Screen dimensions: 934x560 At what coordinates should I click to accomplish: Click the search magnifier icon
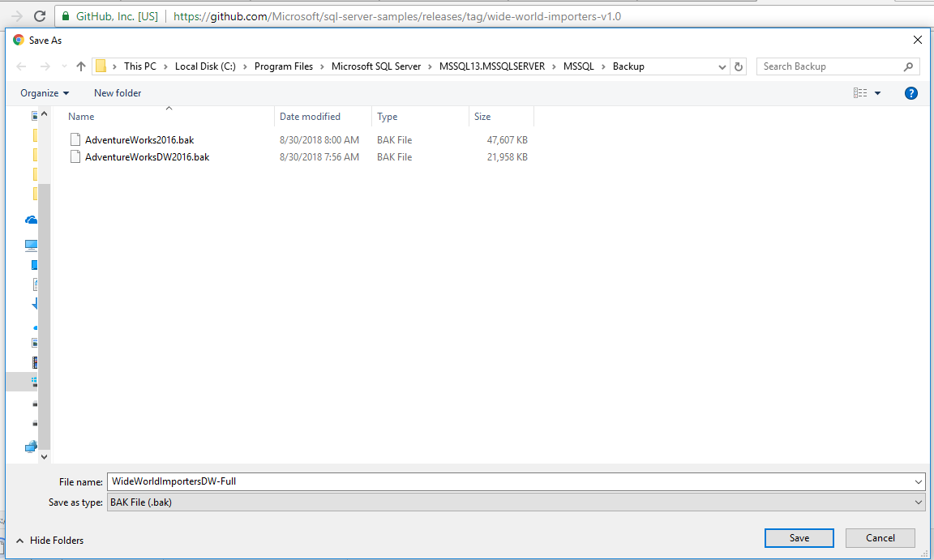click(x=908, y=66)
